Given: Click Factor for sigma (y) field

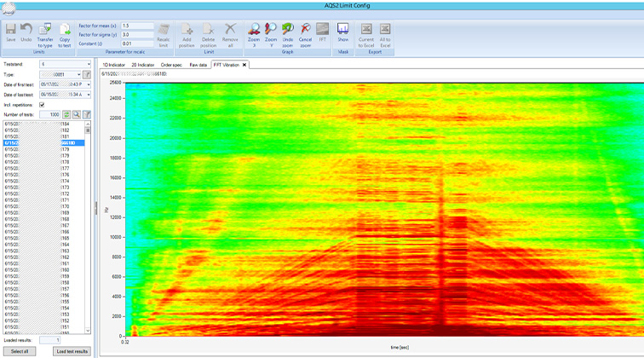Looking at the screenshot, I should (137, 35).
